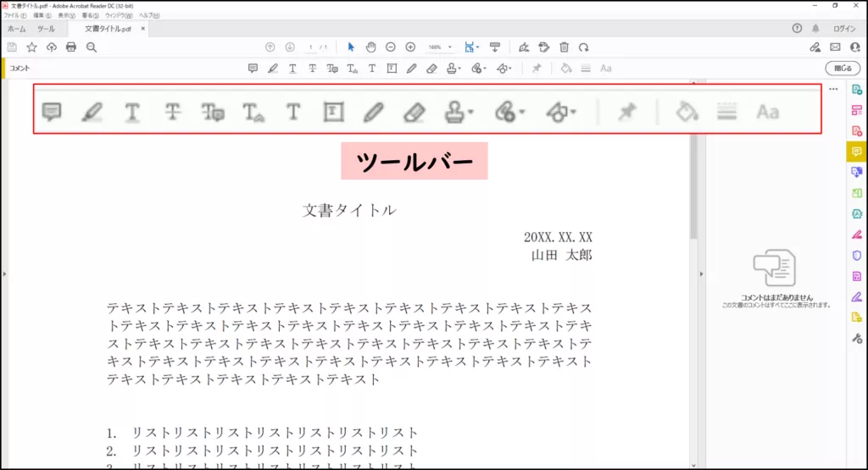This screenshot has width=868, height=470.
Task: Select the strikethrough text tool
Action: [x=313, y=68]
